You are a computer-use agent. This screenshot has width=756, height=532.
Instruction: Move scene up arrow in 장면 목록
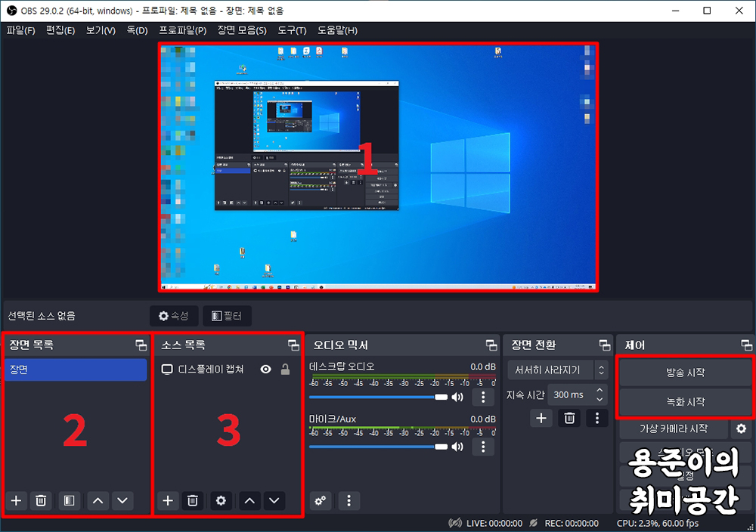[x=98, y=501]
